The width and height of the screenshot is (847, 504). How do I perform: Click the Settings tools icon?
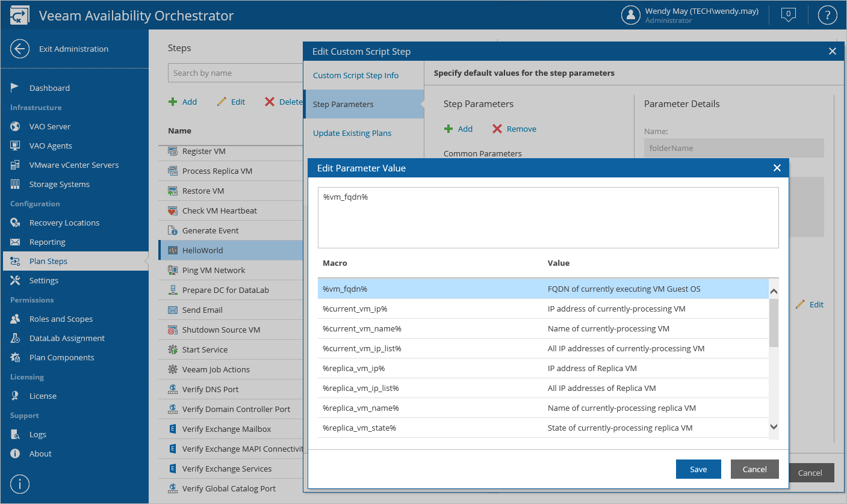point(16,280)
